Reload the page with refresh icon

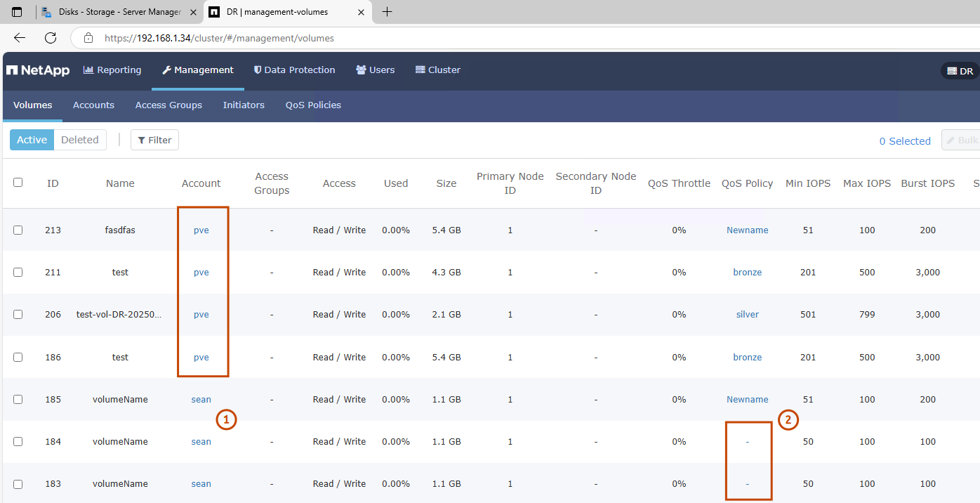pyautogui.click(x=51, y=38)
